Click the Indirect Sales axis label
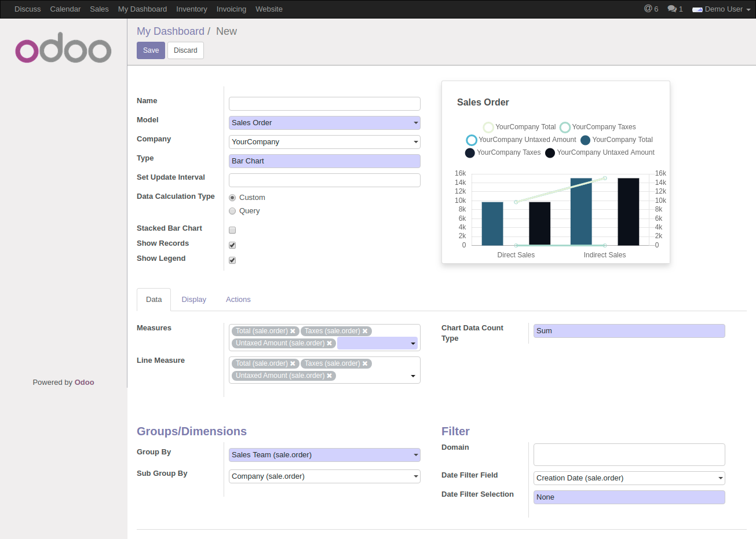 [x=605, y=255]
